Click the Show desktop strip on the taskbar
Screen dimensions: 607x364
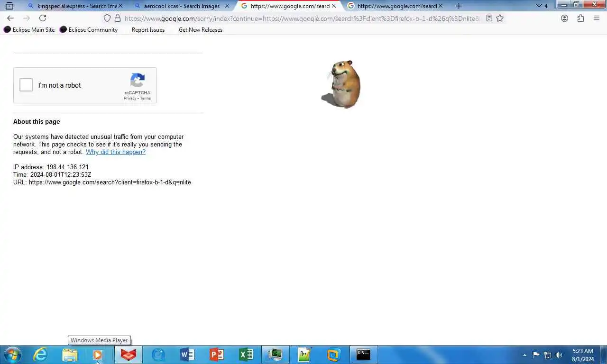(604, 355)
